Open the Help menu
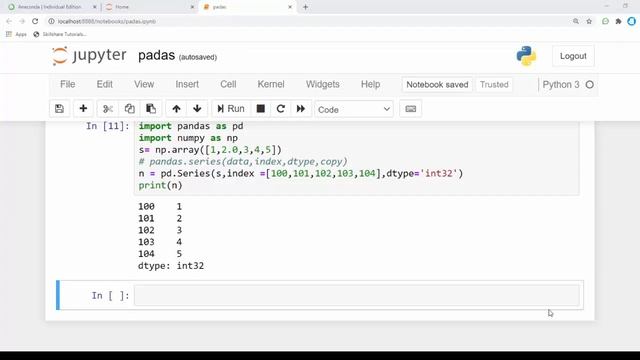The image size is (640, 360). 370,84
